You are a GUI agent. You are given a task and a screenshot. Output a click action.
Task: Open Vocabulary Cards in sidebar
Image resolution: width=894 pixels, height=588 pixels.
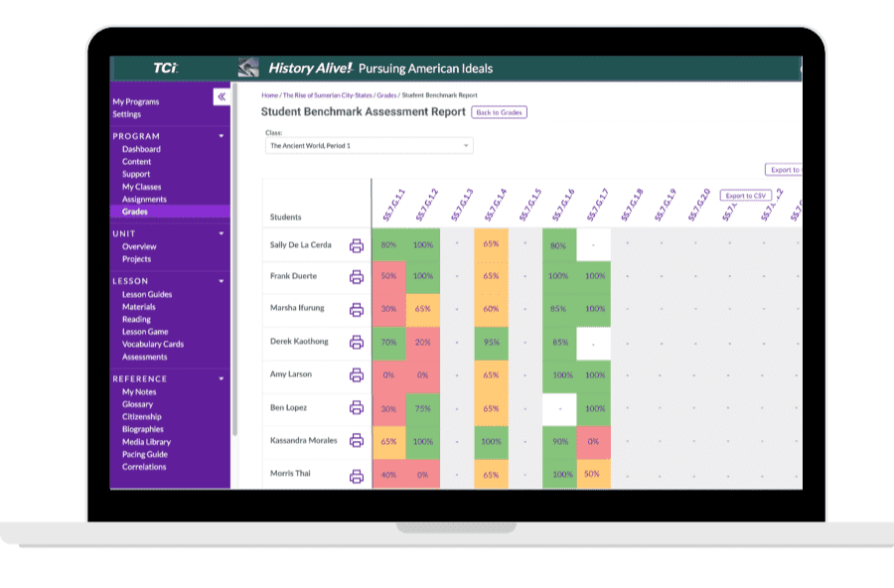[x=153, y=344]
